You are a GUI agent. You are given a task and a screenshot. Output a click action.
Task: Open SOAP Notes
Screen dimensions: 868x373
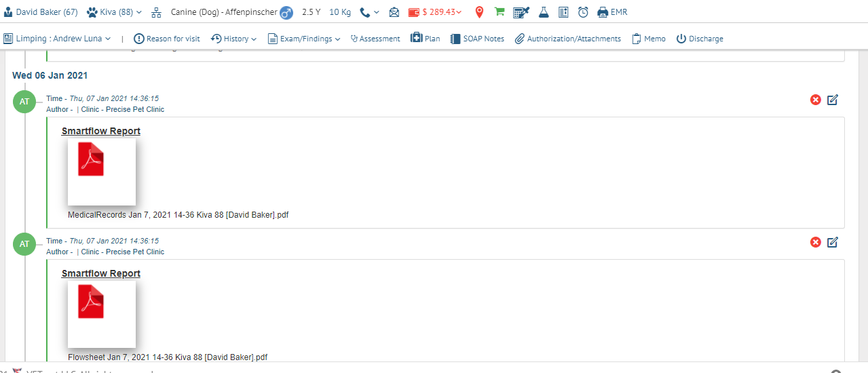coord(477,39)
